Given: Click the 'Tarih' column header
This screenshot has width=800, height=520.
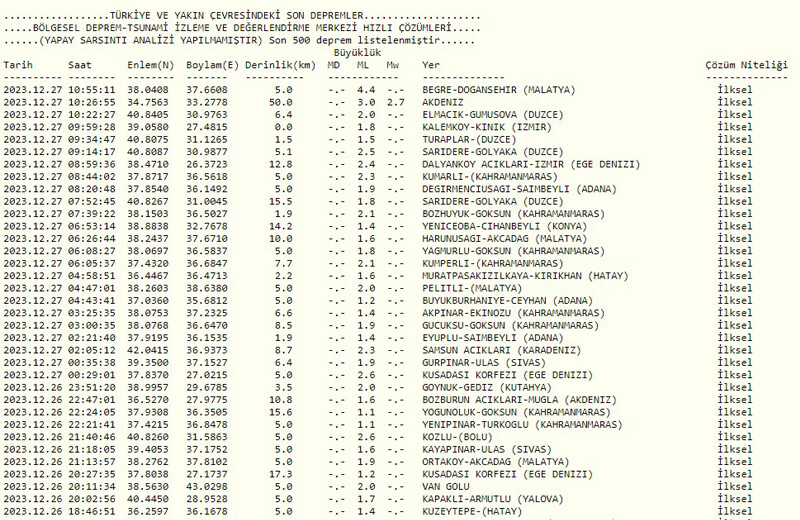Looking at the screenshot, I should point(18,65).
